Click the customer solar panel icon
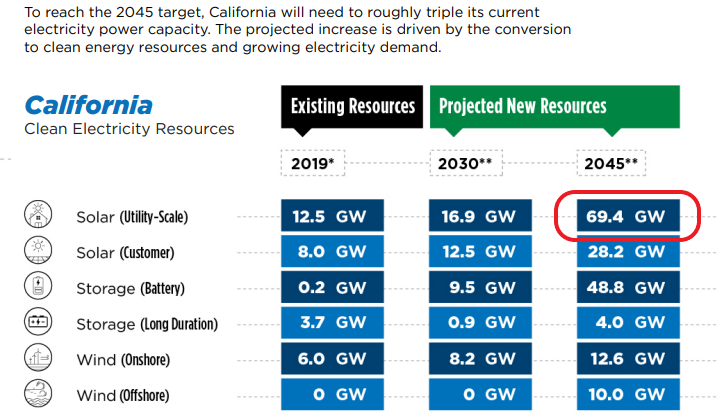Image resolution: width=721 pixels, height=413 pixels. pyautogui.click(x=38, y=250)
